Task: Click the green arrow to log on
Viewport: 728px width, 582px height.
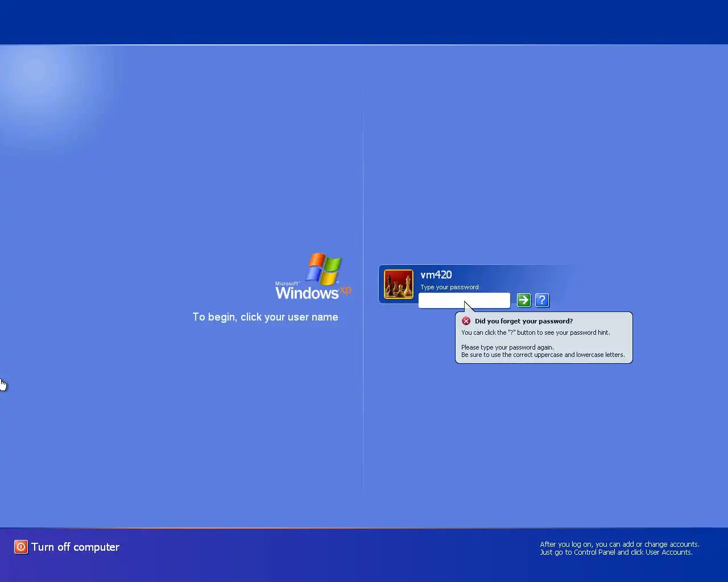Action: point(524,300)
